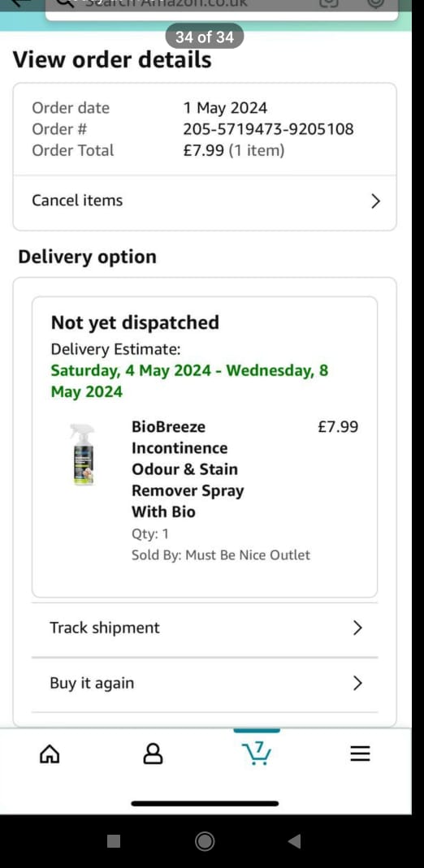This screenshot has width=424, height=868.
Task: Expand the Cancel items chevron
Action: (376, 201)
